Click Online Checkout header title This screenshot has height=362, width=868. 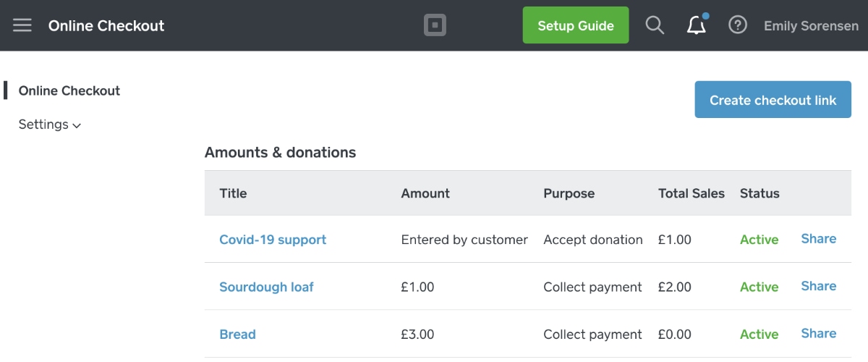[x=106, y=25]
